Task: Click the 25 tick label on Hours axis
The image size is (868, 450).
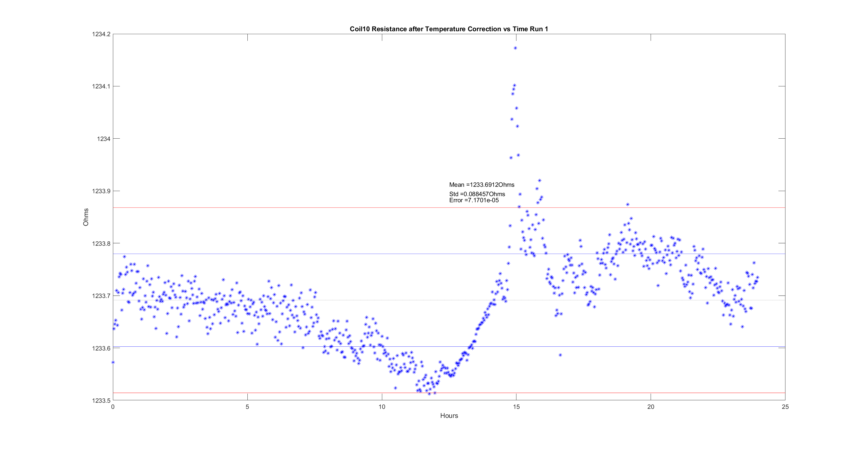Action: coord(785,407)
